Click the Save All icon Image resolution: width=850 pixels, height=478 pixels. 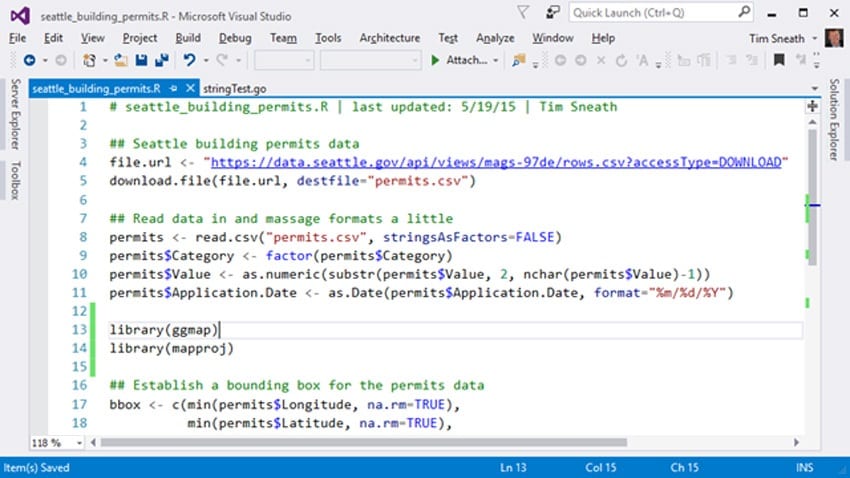point(162,60)
